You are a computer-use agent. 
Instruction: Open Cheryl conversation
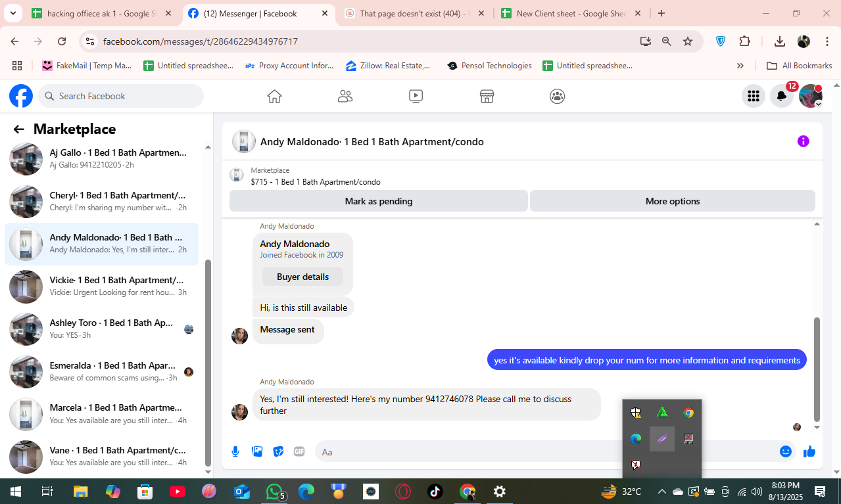click(x=102, y=201)
